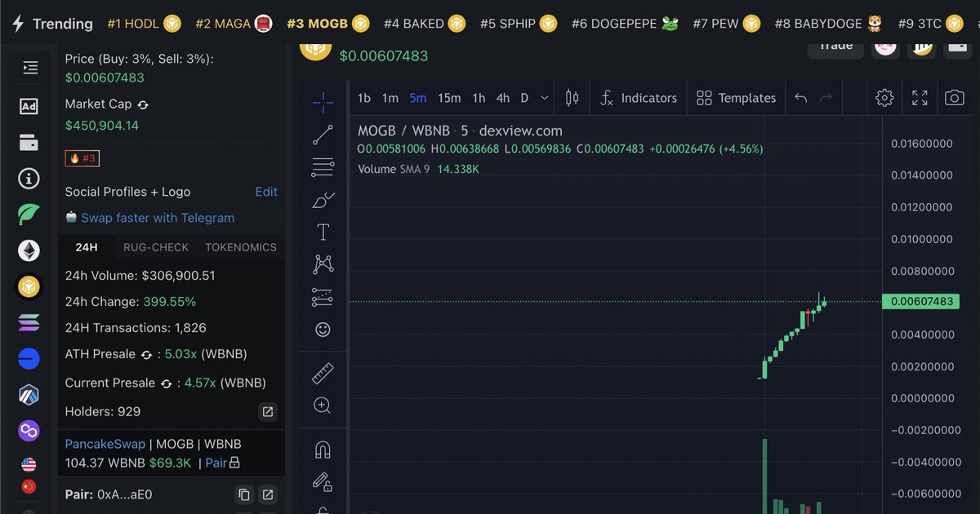The height and width of the screenshot is (514, 980).
Task: Select the trend line drawing tool
Action: (323, 135)
